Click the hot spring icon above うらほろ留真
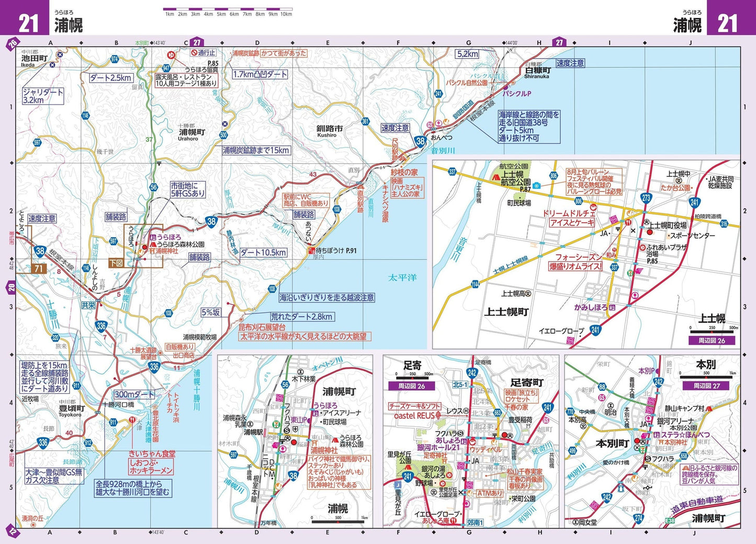 click(x=171, y=55)
